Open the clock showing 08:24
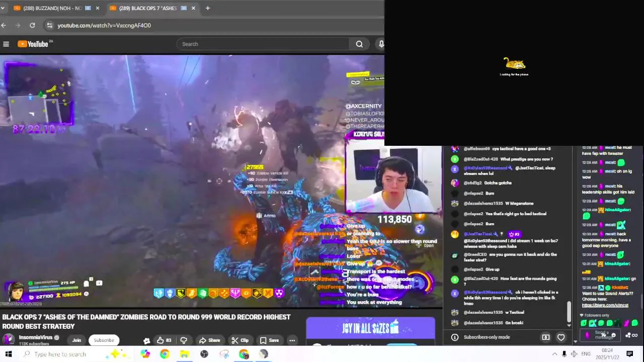Viewport: 644px width, 362px height. [607, 354]
